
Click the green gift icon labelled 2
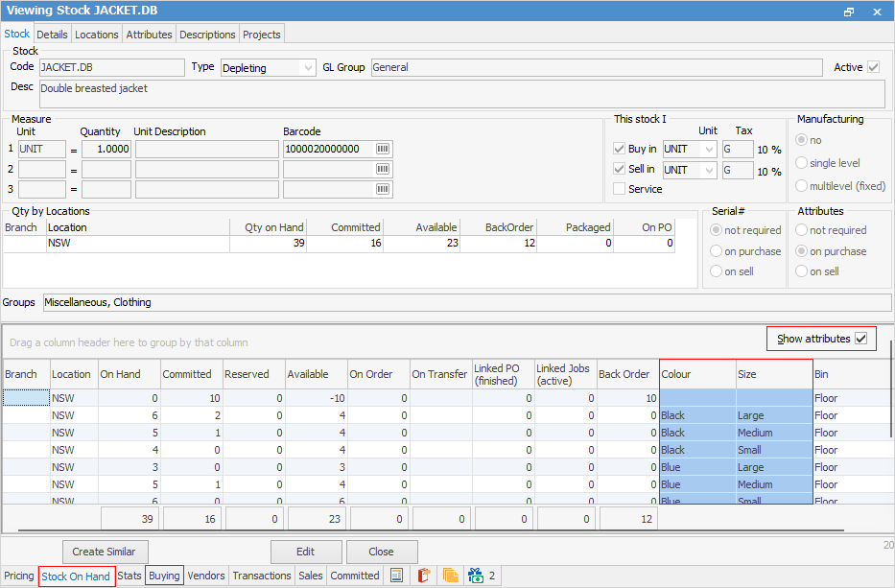coord(477,576)
